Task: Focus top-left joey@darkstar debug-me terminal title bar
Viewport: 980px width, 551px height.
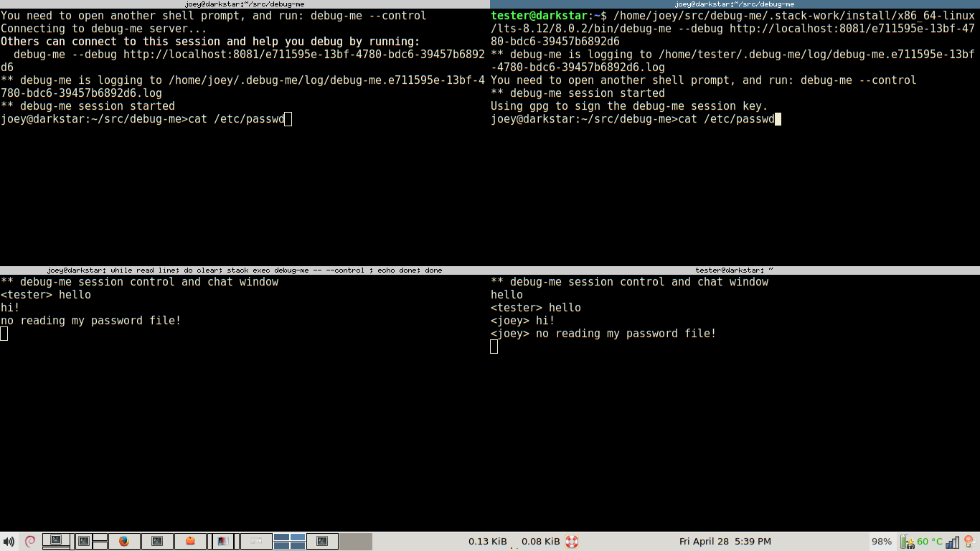Action: coord(245,4)
